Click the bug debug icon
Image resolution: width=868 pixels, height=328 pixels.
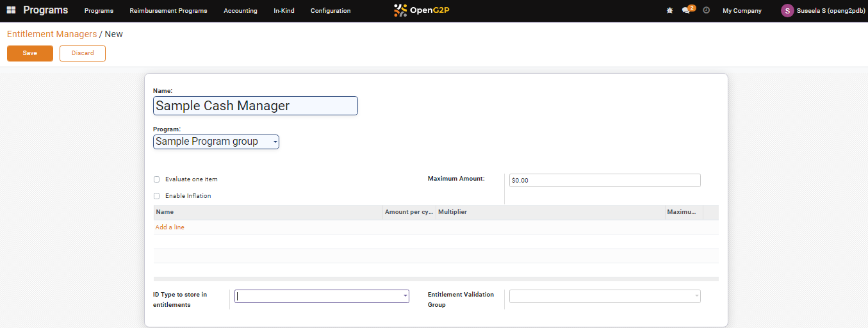pyautogui.click(x=669, y=10)
